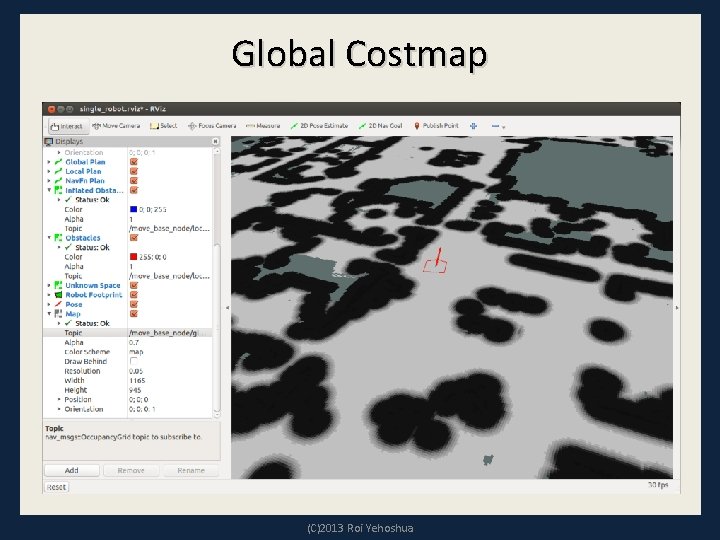Choose the Select tool
Screen dimensions: 720x540
click(x=163, y=126)
